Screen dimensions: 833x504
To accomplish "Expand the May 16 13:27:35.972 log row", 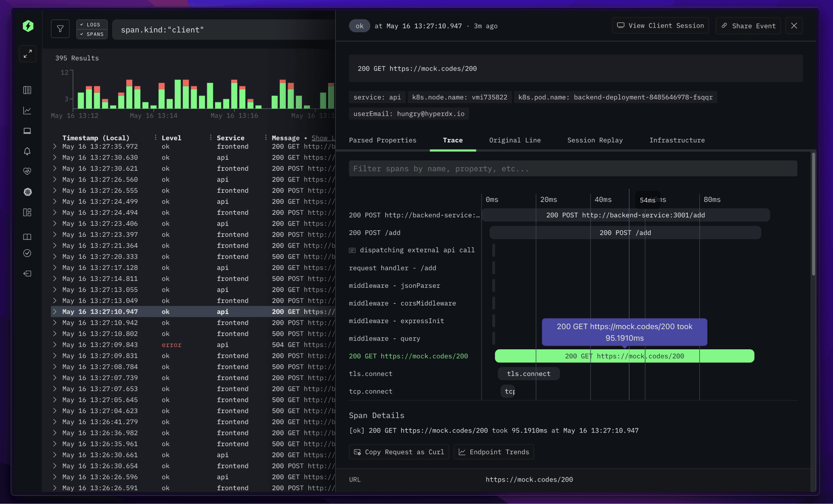I will point(55,146).
